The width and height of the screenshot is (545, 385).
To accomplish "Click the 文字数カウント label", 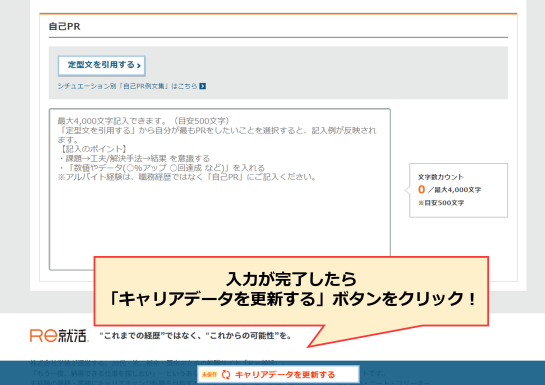I will click(440, 177).
